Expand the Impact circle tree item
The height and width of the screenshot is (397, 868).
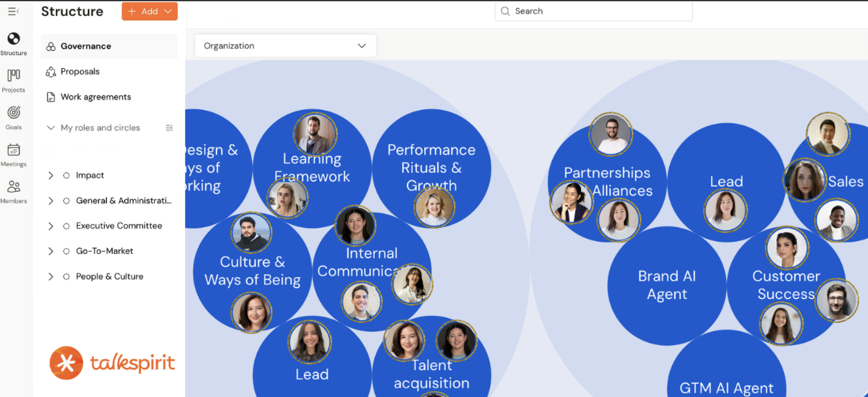click(51, 176)
